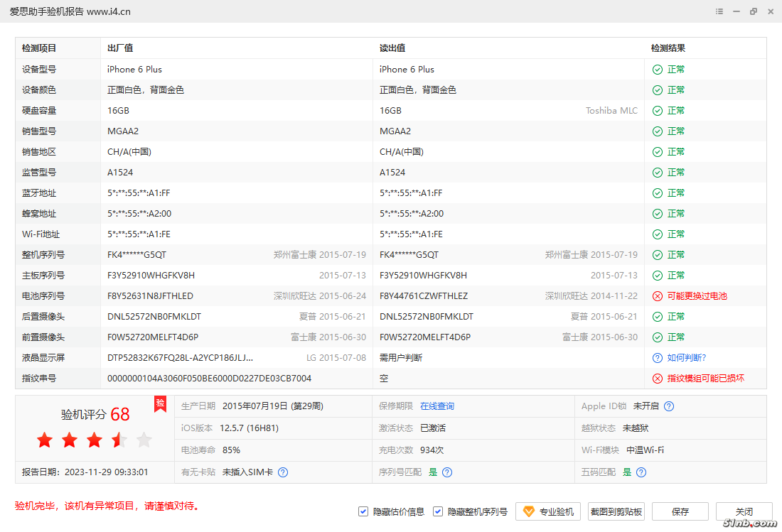Click the help icon next to 未插入SIM卡
Screen dimensions: 782x532
tap(283, 472)
